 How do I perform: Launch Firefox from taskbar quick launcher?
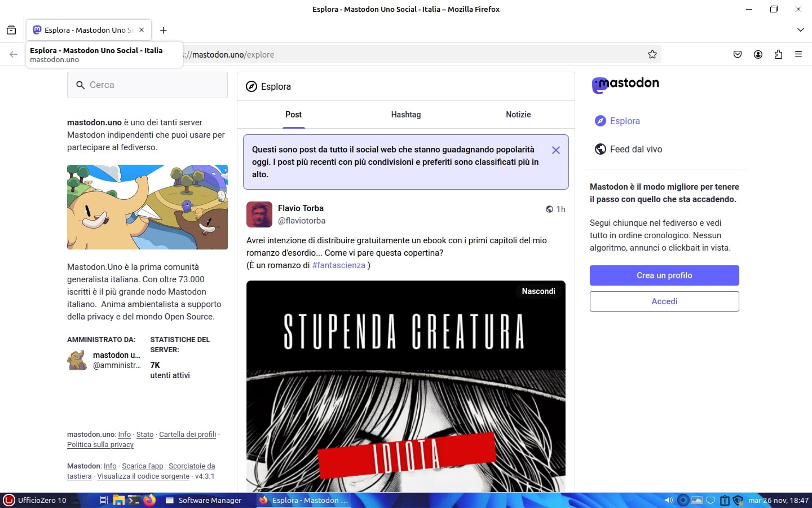click(149, 500)
